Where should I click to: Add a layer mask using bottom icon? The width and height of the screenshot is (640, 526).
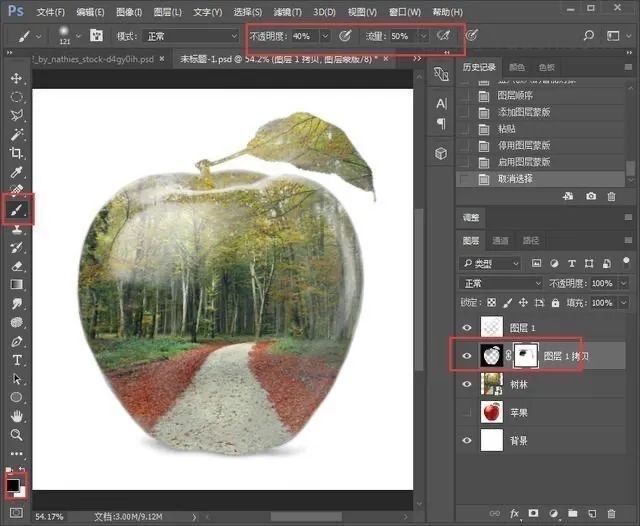pyautogui.click(x=532, y=513)
